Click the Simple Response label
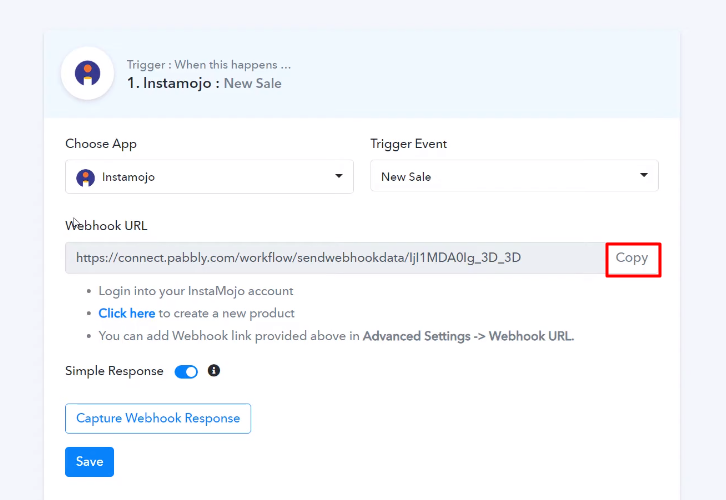726x500 pixels. tap(114, 371)
